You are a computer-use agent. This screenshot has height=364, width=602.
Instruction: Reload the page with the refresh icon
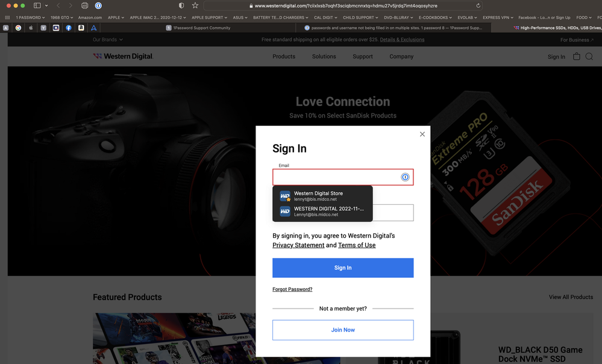[478, 5]
